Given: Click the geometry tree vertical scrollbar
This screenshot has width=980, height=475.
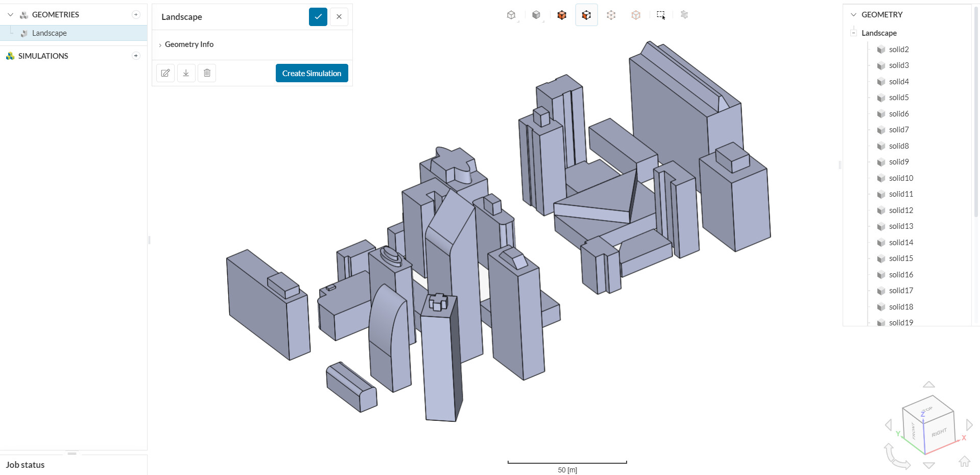Looking at the screenshot, I should pyautogui.click(x=976, y=112).
